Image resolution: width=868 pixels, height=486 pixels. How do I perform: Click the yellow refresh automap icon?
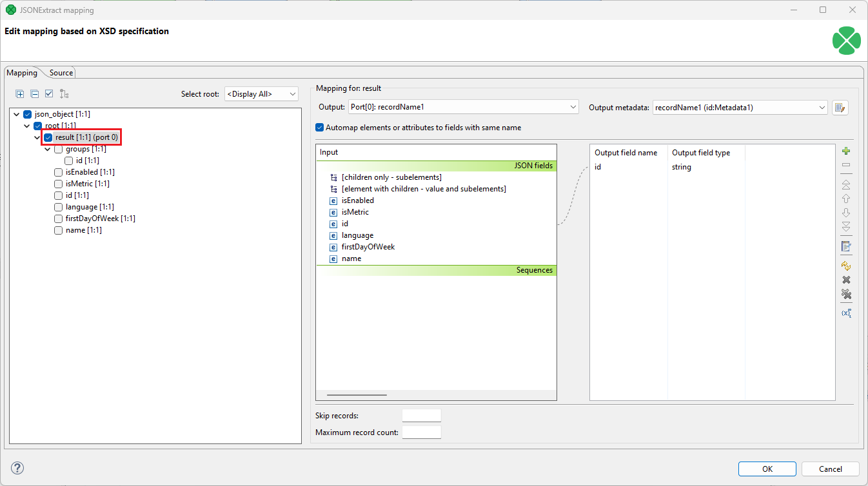[x=846, y=265]
